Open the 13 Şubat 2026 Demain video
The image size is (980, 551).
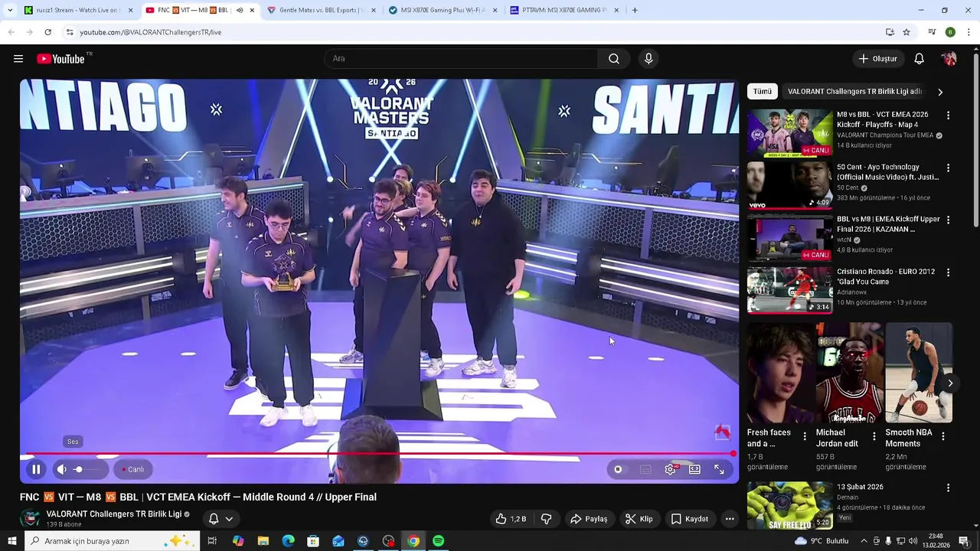(789, 505)
